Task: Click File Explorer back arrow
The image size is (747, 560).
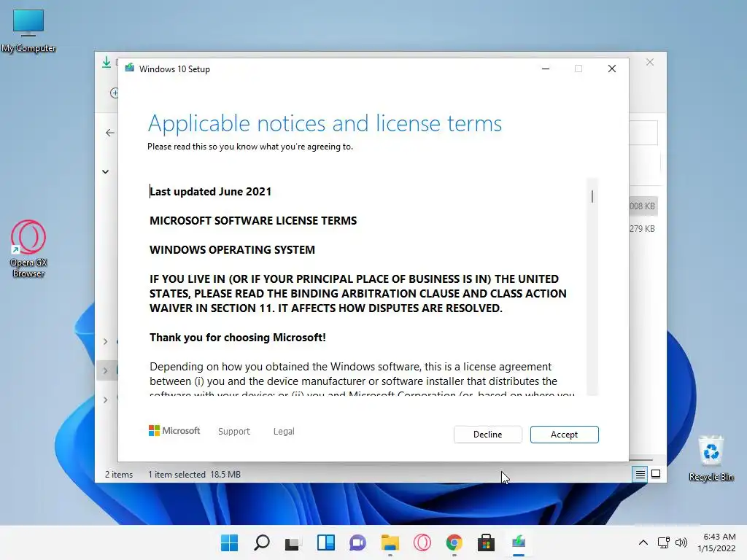Action: 110,133
